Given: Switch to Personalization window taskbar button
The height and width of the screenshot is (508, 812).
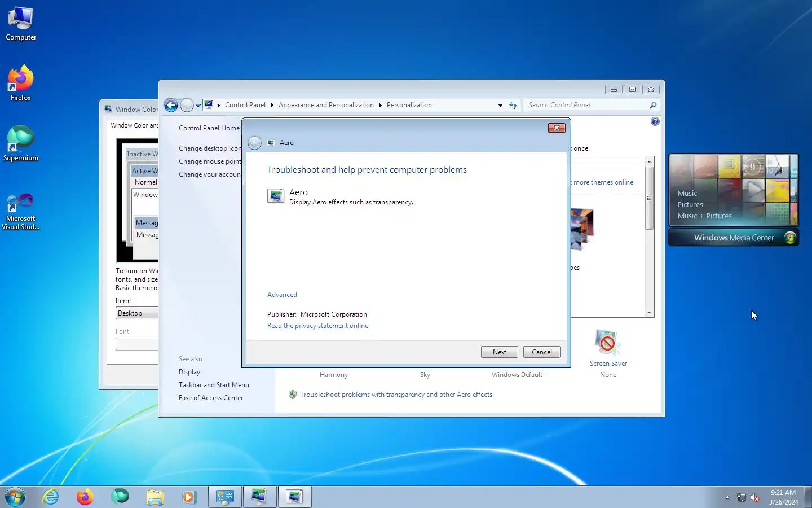Looking at the screenshot, I should click(x=259, y=497).
